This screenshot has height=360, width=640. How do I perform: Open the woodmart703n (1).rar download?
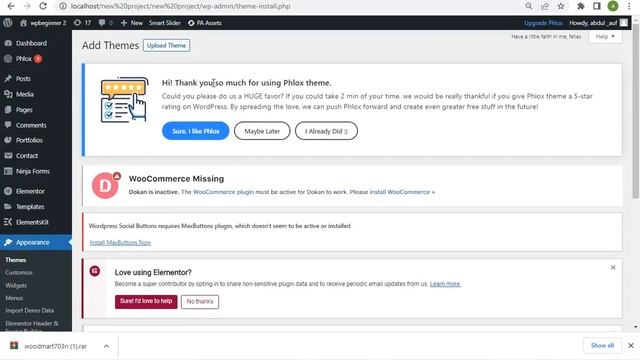pyautogui.click(x=56, y=346)
